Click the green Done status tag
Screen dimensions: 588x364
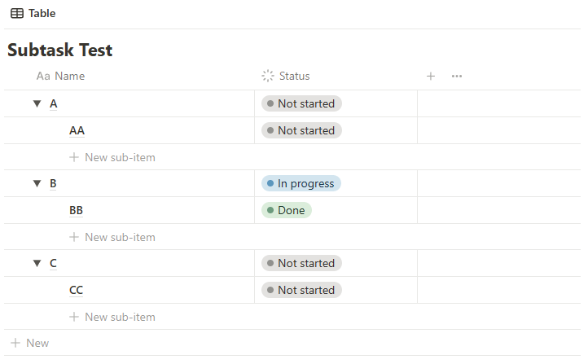287,210
